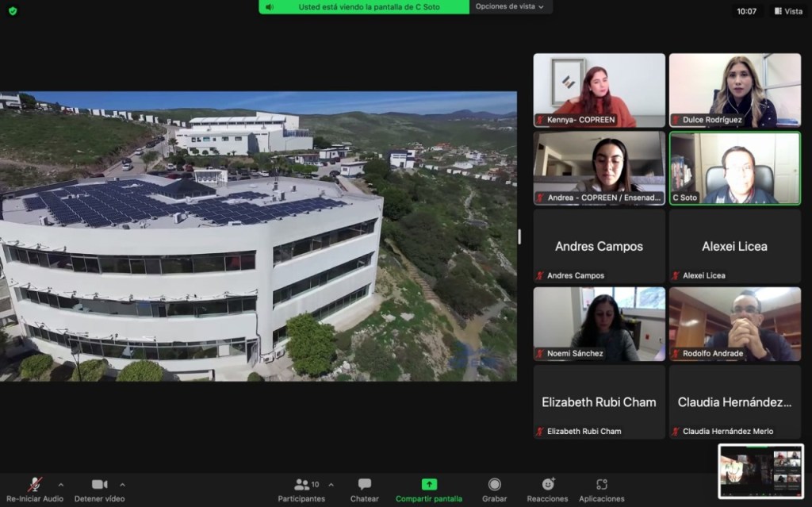Expand audio options arrow beside the microphone

point(61,484)
